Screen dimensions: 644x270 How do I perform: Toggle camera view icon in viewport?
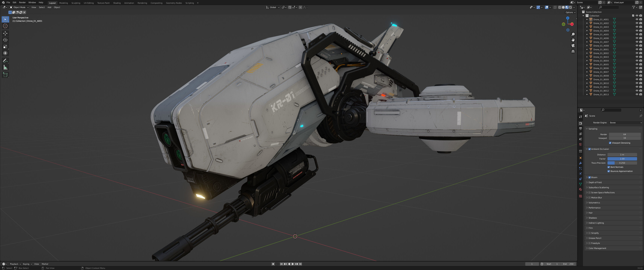573,46
